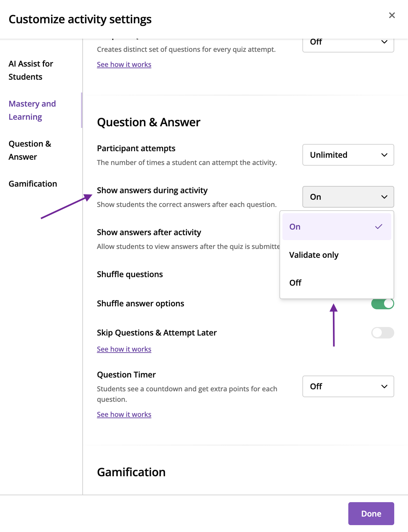Close the Customize activity settings dialog

coord(392,15)
